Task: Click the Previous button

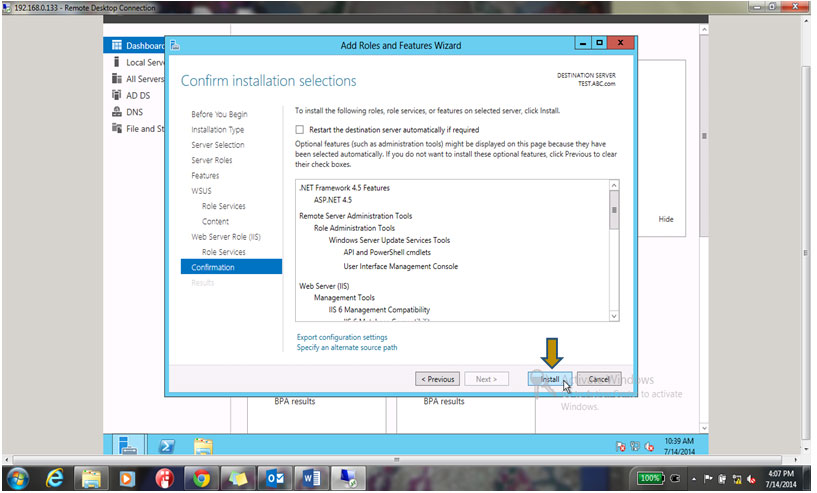Action: pyautogui.click(x=437, y=379)
